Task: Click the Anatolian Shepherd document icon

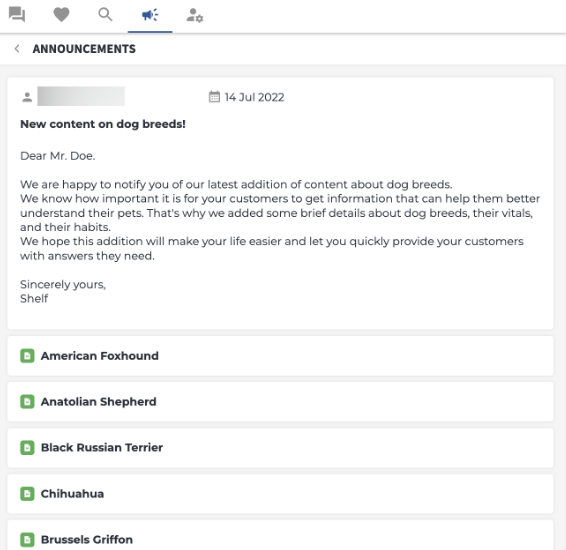Action: tap(27, 402)
